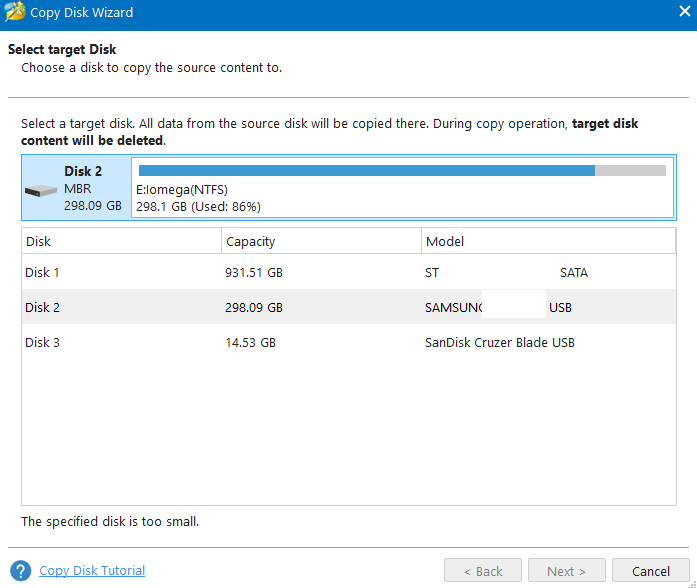This screenshot has width=697, height=588.
Task: Click the Copy Disk Wizard app icon
Action: pyautogui.click(x=14, y=12)
